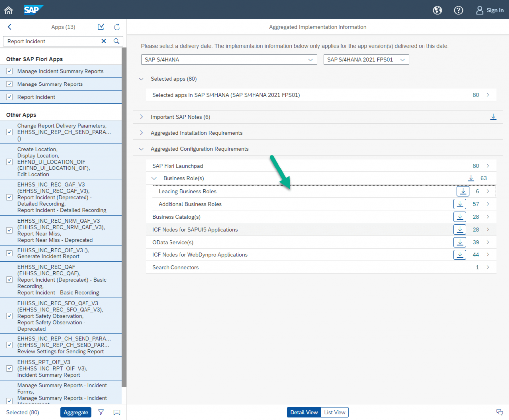Viewport: 509px width, 420px height.
Task: Navigate back from the Apps list
Action: pos(10,27)
